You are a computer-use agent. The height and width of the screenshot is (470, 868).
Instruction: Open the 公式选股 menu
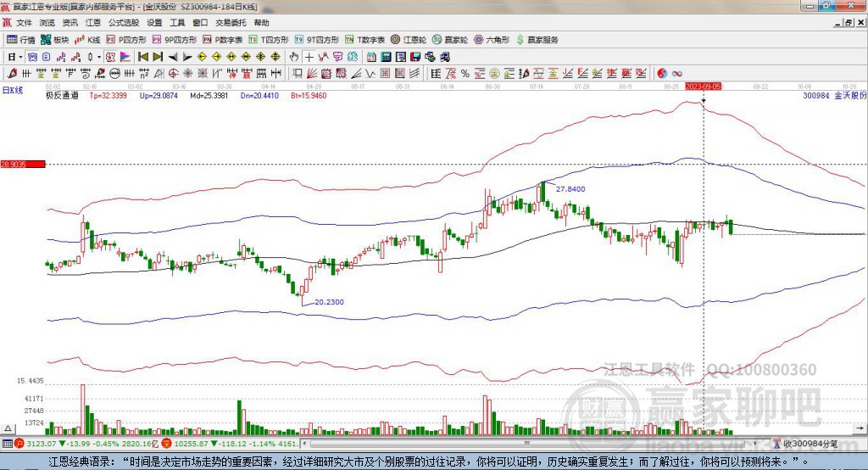pyautogui.click(x=124, y=23)
